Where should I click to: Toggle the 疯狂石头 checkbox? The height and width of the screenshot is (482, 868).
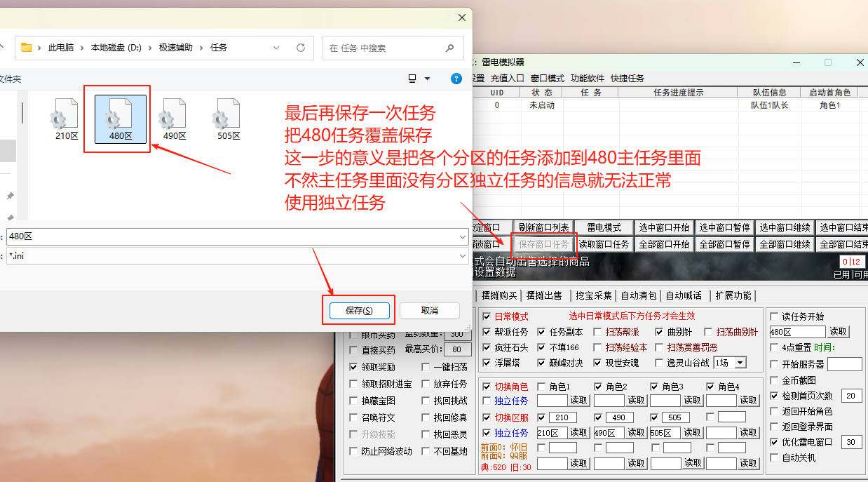[487, 347]
